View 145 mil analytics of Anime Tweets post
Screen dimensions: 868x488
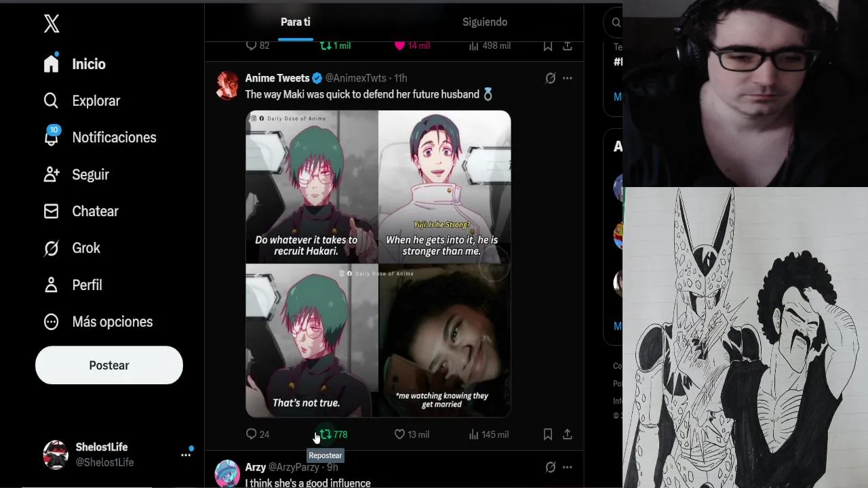(x=488, y=434)
